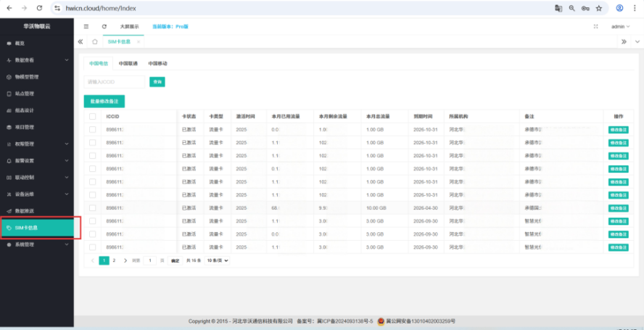The height and width of the screenshot is (330, 644).
Task: Go to the home tab icon
Action: (94, 41)
